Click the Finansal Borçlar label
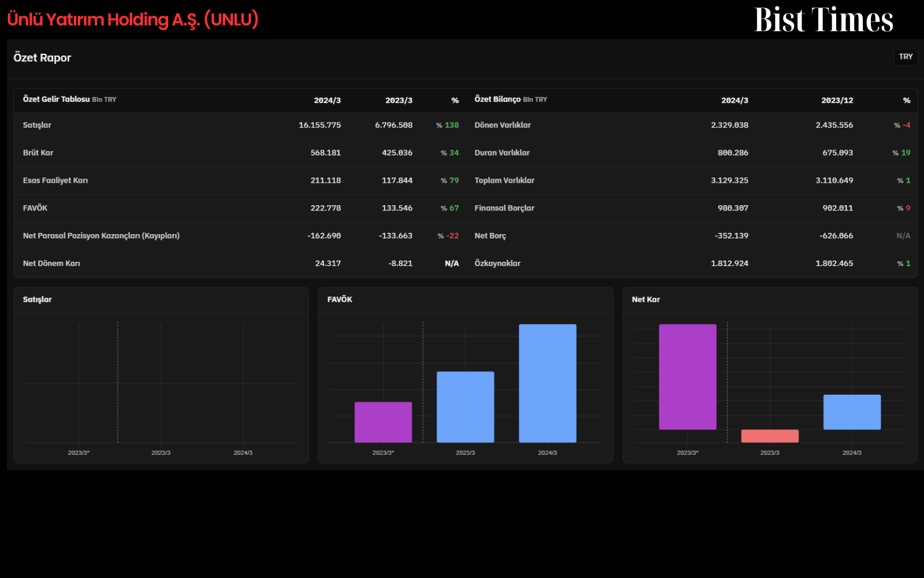Screen dimensions: 924x578 504,208
